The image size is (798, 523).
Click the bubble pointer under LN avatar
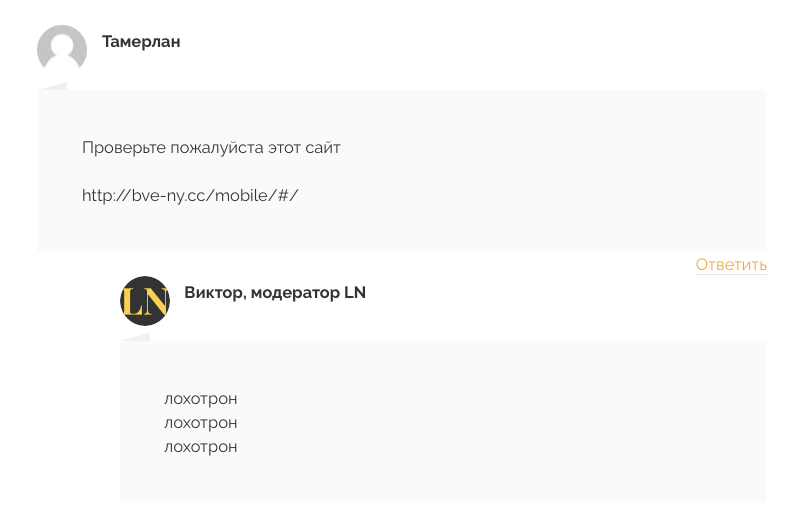coord(136,337)
